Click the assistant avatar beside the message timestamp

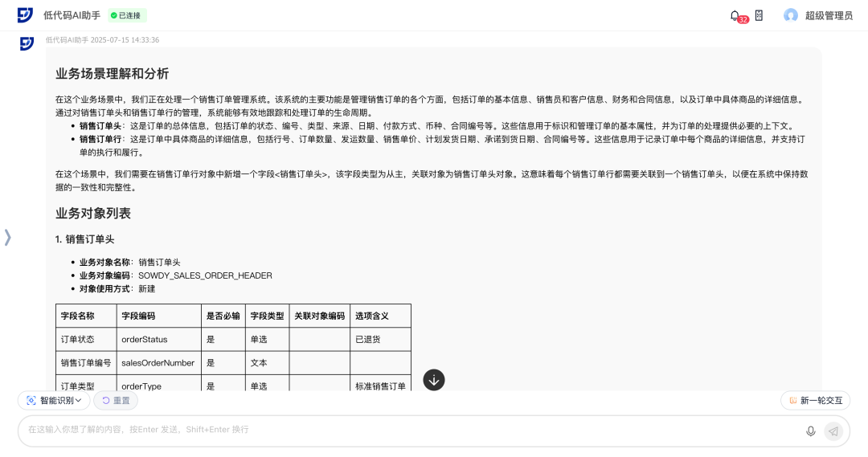(27, 43)
